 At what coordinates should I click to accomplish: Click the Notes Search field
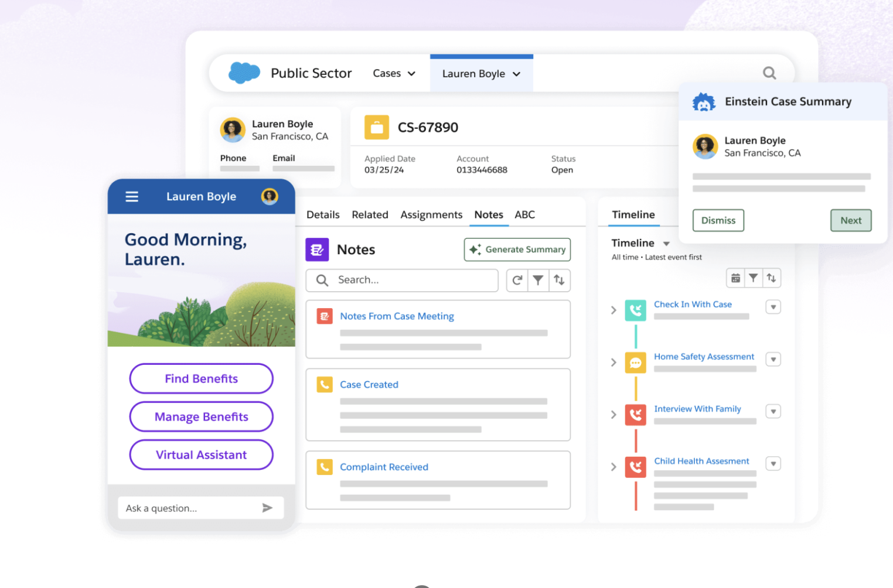point(402,281)
